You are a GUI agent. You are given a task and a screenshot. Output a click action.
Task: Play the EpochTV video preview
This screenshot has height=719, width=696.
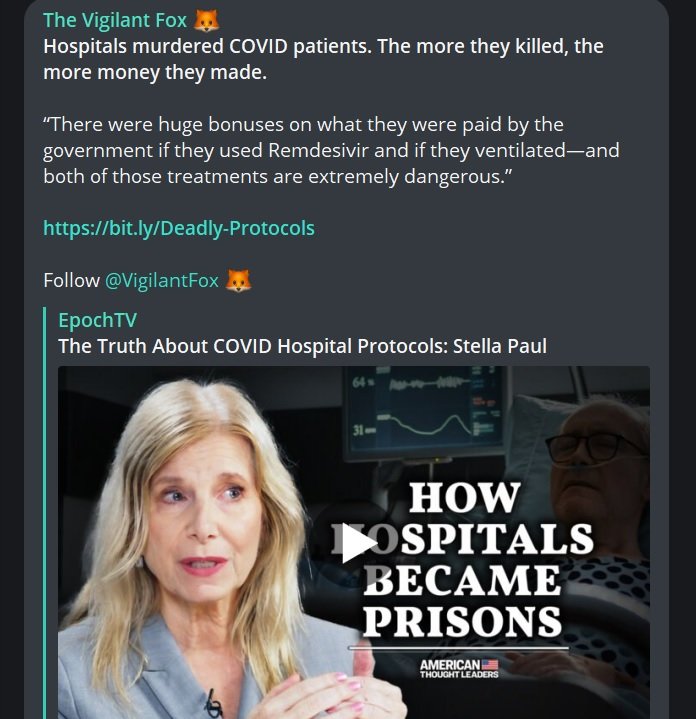click(359, 543)
